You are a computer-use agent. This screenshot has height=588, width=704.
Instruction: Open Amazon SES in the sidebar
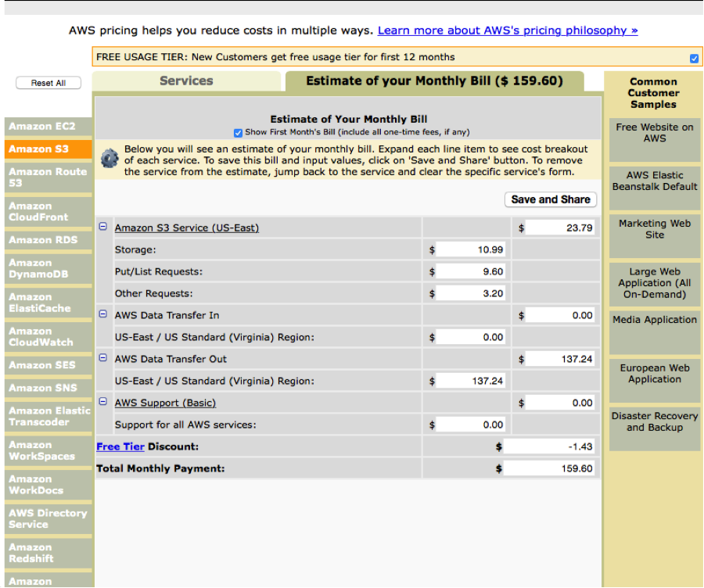(48, 365)
